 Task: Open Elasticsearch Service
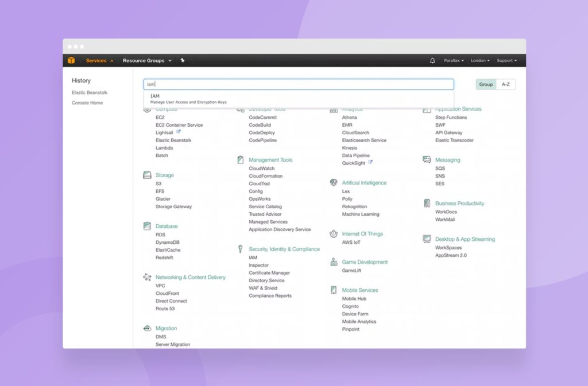tap(364, 140)
